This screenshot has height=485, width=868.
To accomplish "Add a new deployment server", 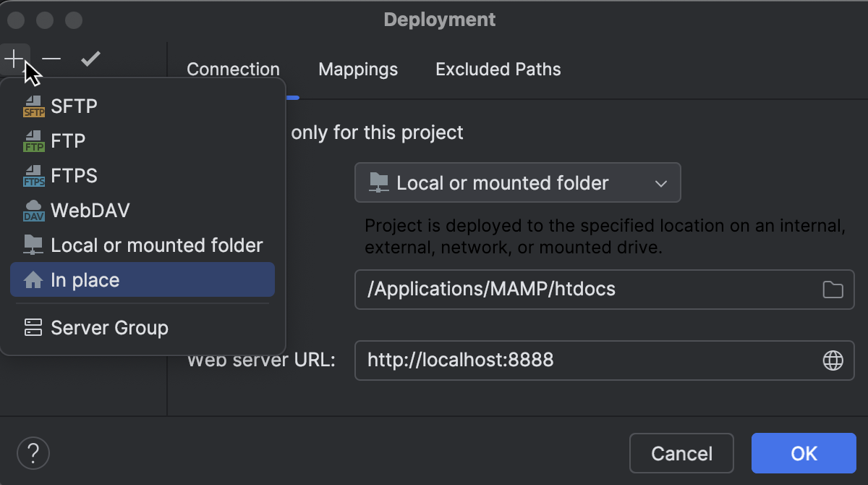I will pyautogui.click(x=15, y=58).
